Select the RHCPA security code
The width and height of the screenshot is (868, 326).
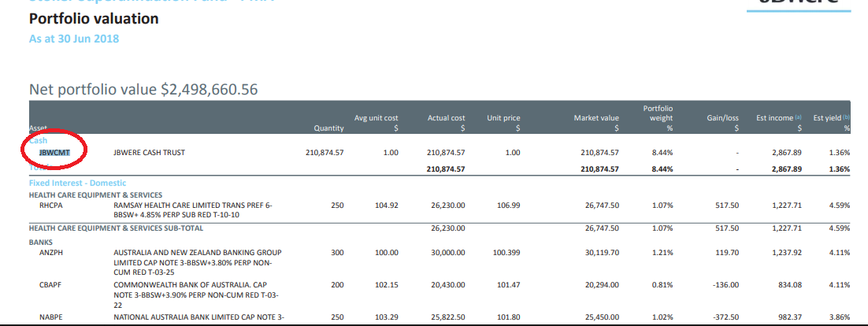click(x=51, y=205)
